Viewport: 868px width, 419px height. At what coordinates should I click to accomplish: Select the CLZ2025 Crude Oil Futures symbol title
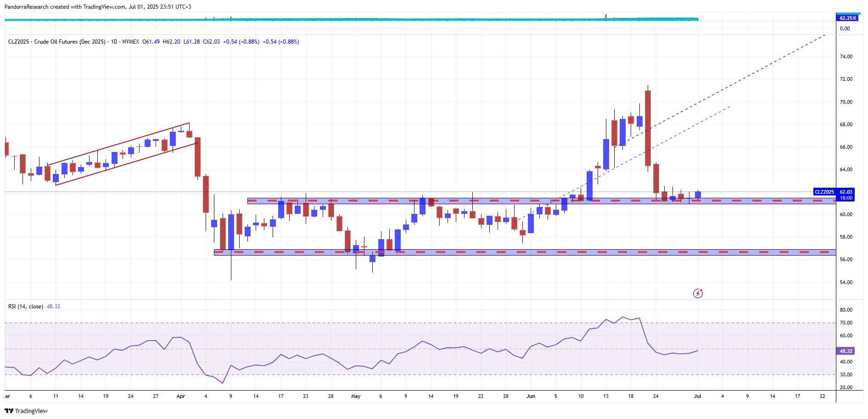pyautogui.click(x=57, y=42)
